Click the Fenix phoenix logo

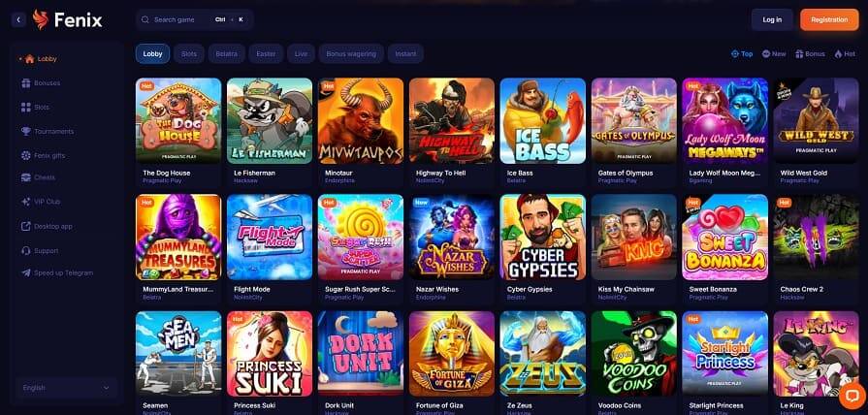41,20
